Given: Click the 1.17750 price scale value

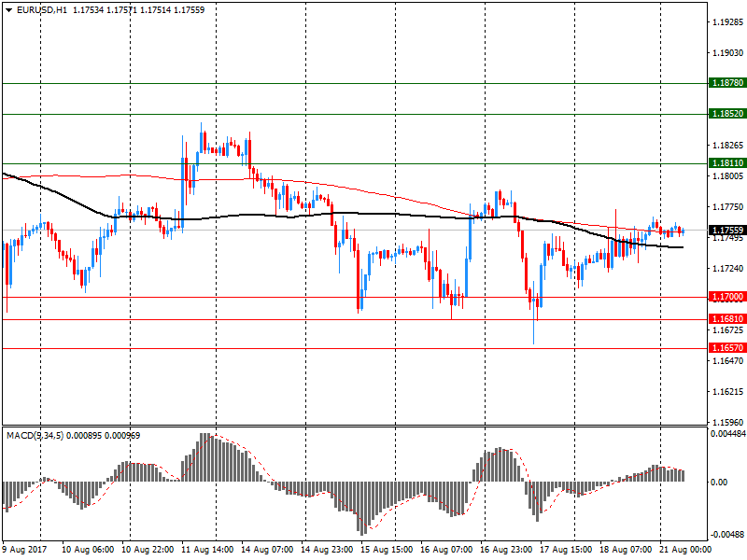Looking at the screenshot, I should [728, 206].
